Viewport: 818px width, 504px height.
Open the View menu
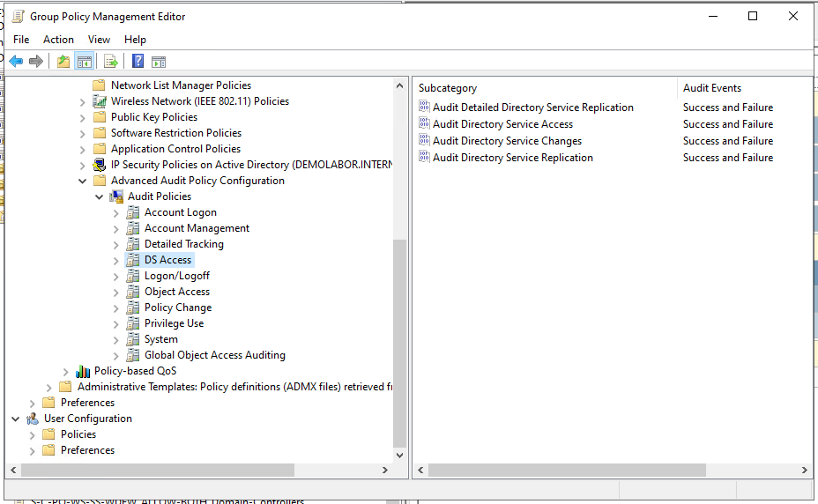[99, 40]
